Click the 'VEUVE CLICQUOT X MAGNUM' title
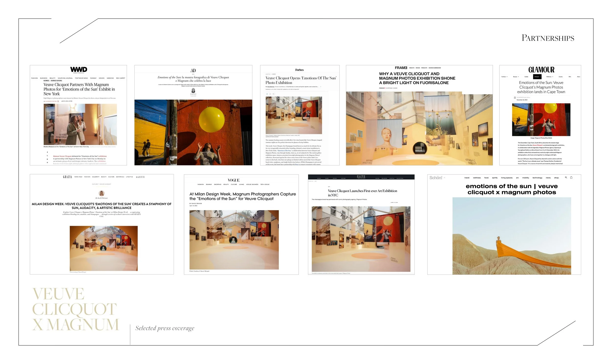The height and width of the screenshot is (364, 612). 76,309
